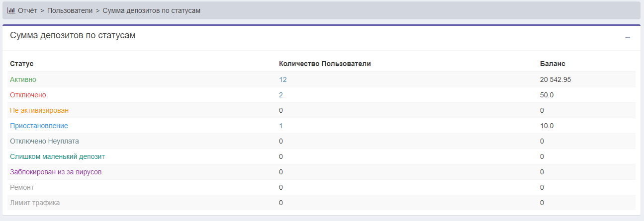Select the Активно status row label
This screenshot has width=644, height=221.
click(x=23, y=79)
